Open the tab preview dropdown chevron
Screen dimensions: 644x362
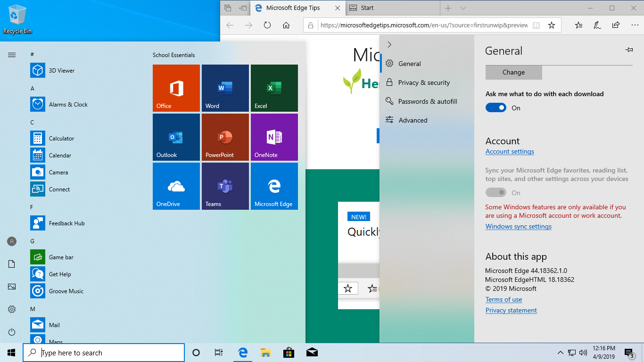pos(463,8)
